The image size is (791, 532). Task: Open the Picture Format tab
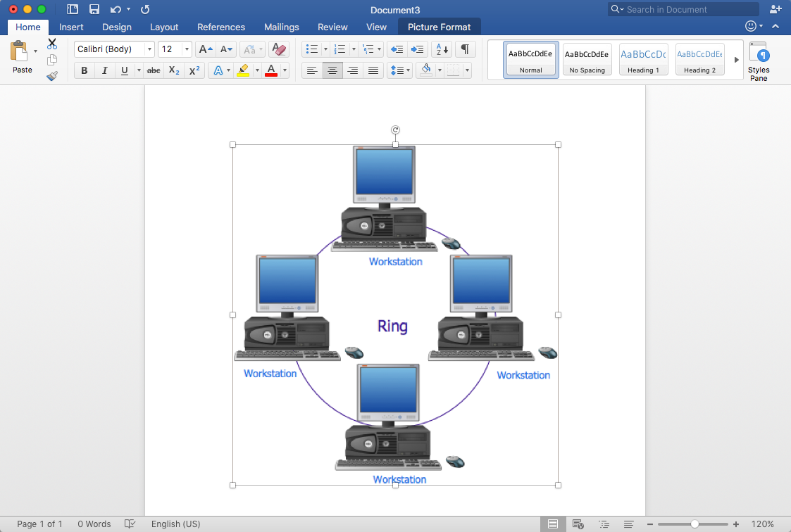click(439, 27)
